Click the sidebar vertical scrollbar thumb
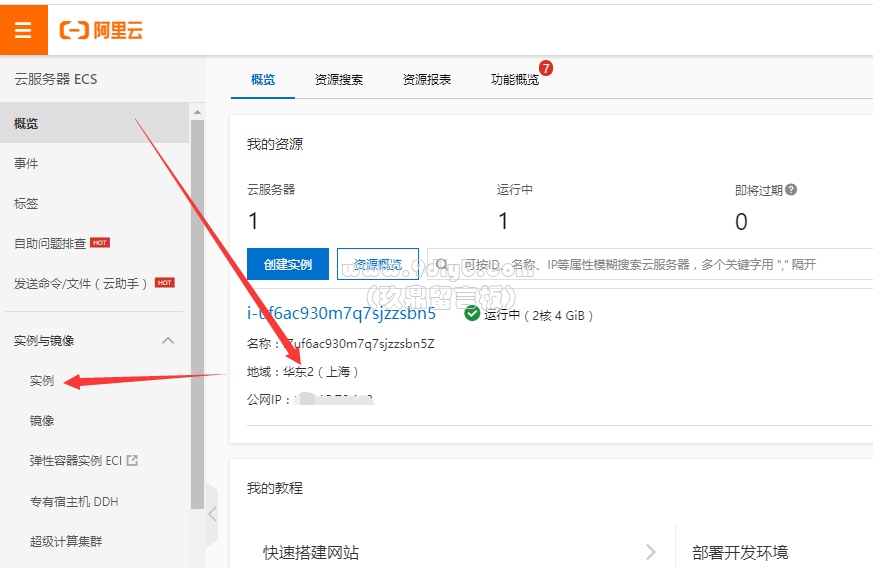The height and width of the screenshot is (568, 873). (x=197, y=315)
